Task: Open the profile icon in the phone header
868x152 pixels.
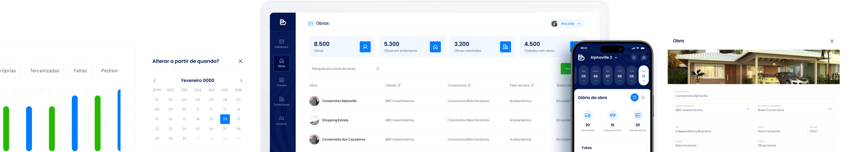Action: pyautogui.click(x=644, y=58)
